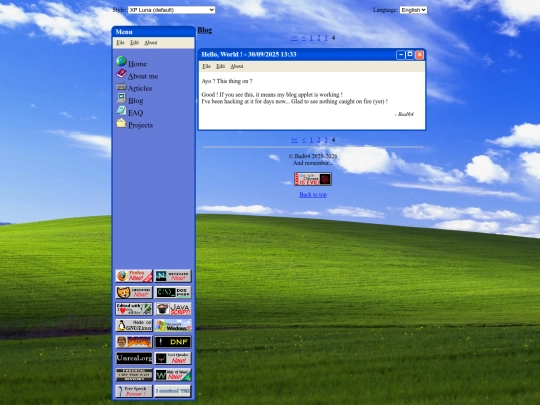The height and width of the screenshot is (405, 540).
Task: Click the current page number 4 above the post
Action: [x=333, y=38]
